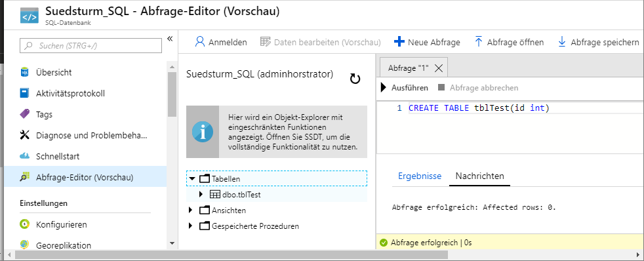This screenshot has width=644, height=261.
Task: Click "Abfrage erfolgreich | 0s" status text
Action: click(x=432, y=243)
